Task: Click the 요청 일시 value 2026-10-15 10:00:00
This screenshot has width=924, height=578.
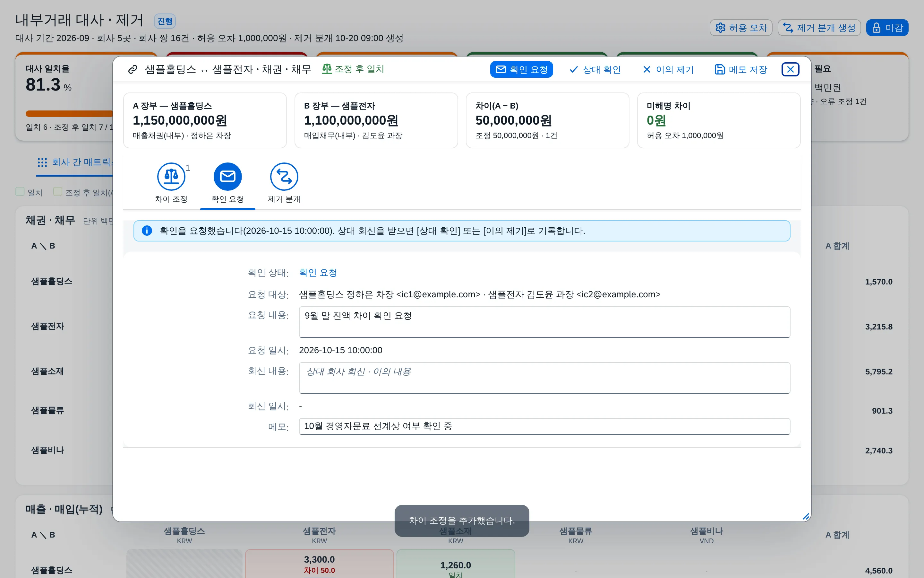Action: pyautogui.click(x=341, y=350)
